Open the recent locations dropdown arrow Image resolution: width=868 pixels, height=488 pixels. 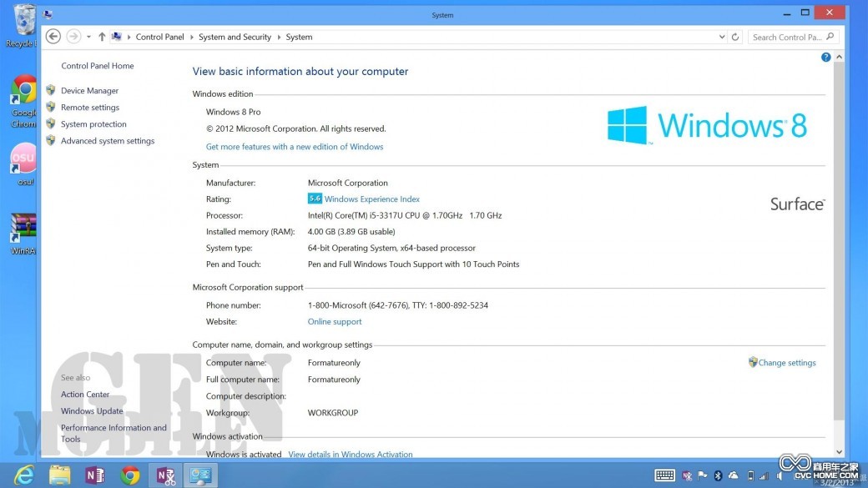88,37
